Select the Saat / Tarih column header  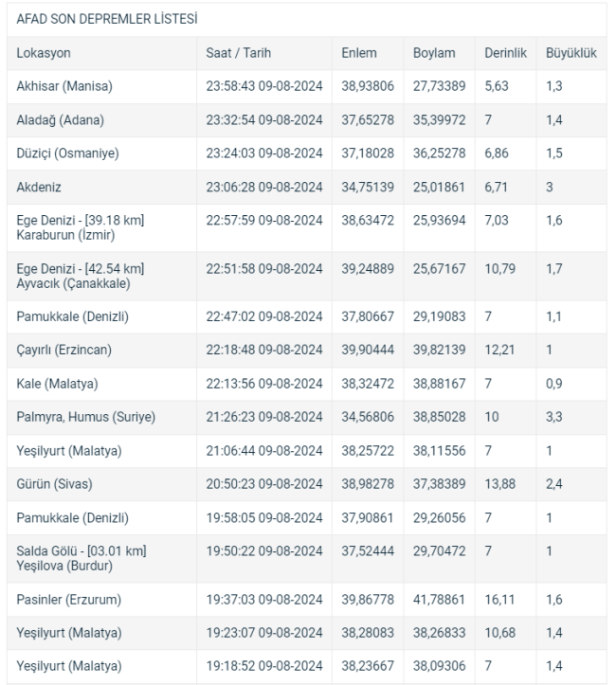click(239, 53)
